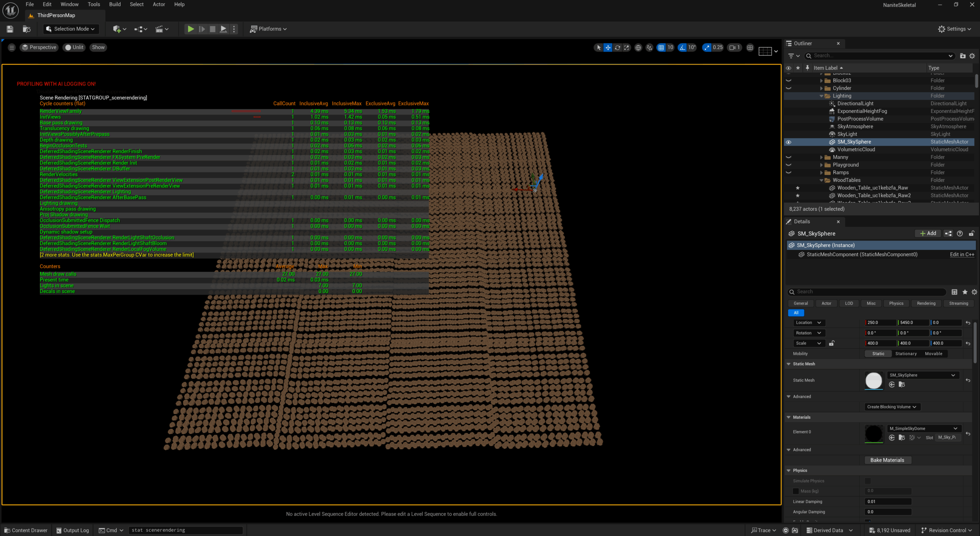Toggle the visibility icon for the Playground folder
980x536 pixels.
[x=789, y=165]
